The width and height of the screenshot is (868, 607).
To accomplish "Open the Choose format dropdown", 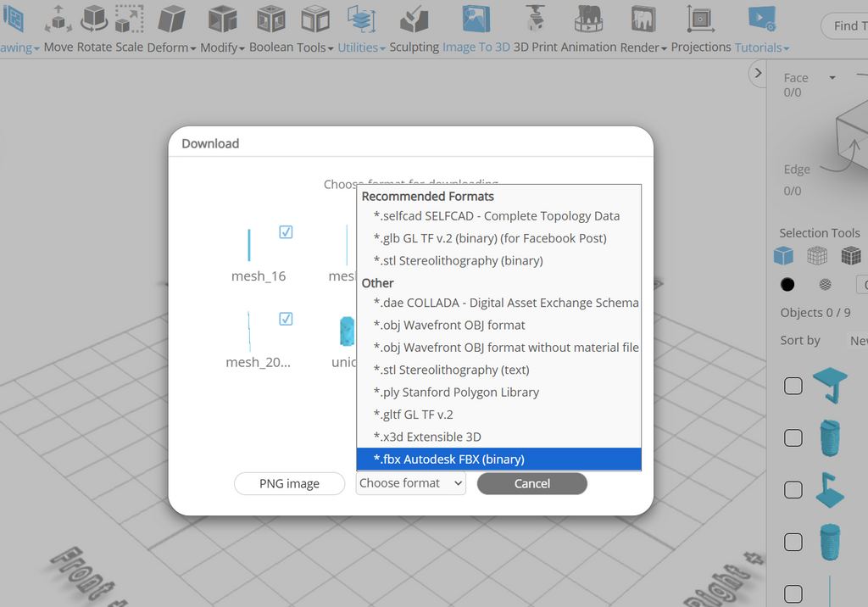I will [x=410, y=483].
